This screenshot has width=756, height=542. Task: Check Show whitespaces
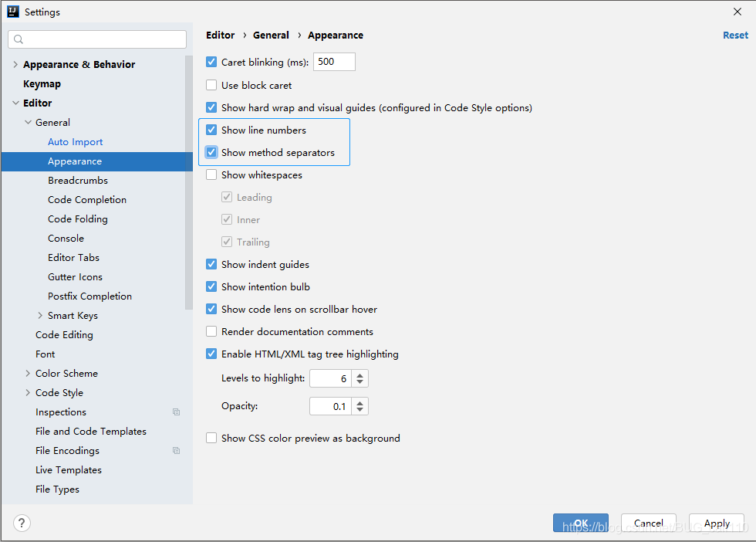(x=211, y=174)
